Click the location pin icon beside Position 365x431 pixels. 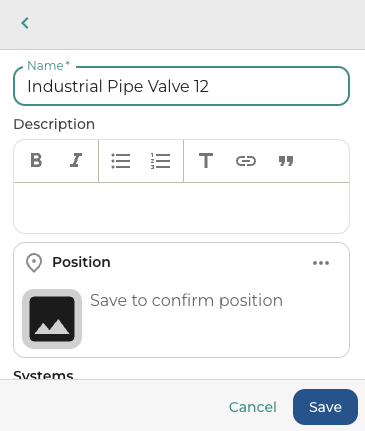point(34,263)
